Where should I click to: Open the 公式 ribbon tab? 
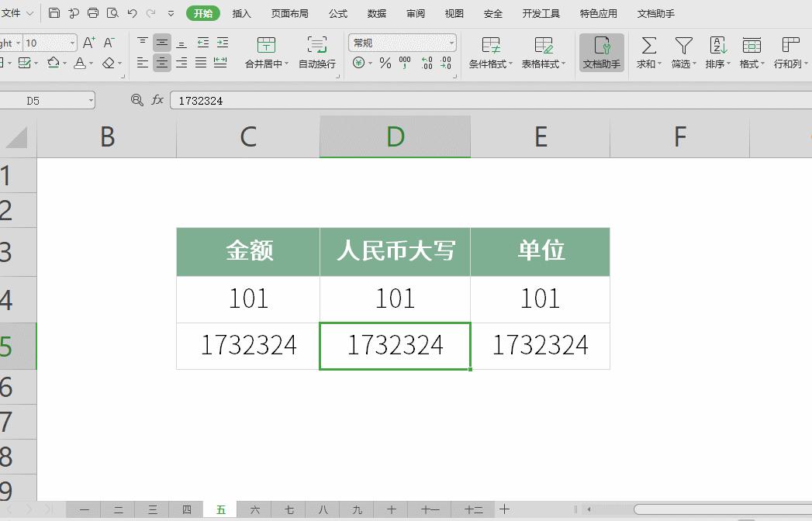[x=337, y=13]
